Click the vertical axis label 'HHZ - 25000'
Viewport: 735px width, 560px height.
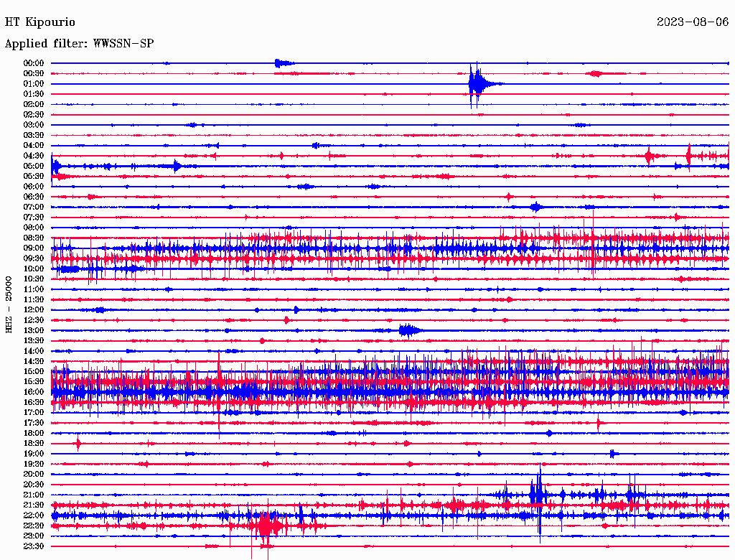(x=9, y=304)
